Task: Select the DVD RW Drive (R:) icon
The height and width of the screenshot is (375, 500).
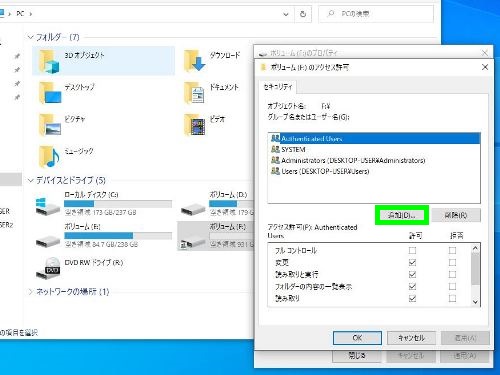Action: click(x=48, y=268)
